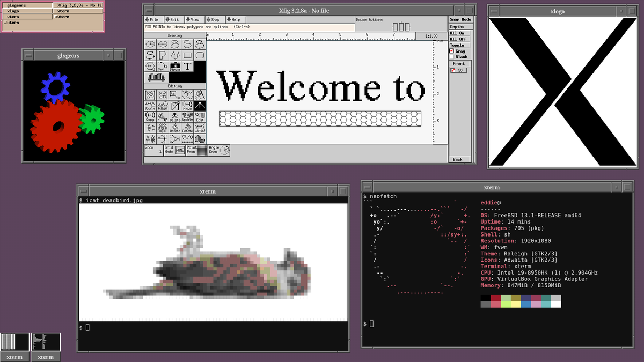Click the 1:1.00 scale units box
This screenshot has width=644, height=362.
point(431,36)
